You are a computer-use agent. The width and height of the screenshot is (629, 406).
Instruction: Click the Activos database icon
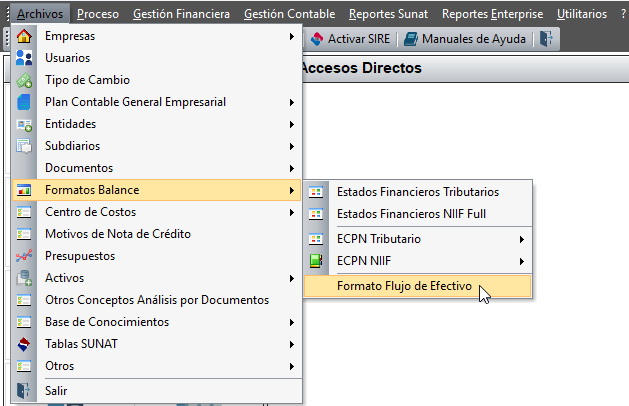[24, 278]
